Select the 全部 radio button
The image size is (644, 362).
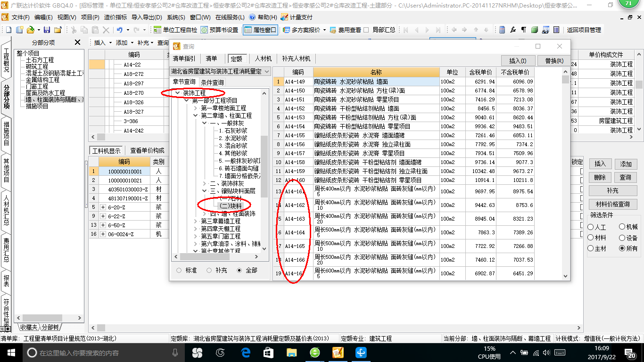pyautogui.click(x=239, y=271)
